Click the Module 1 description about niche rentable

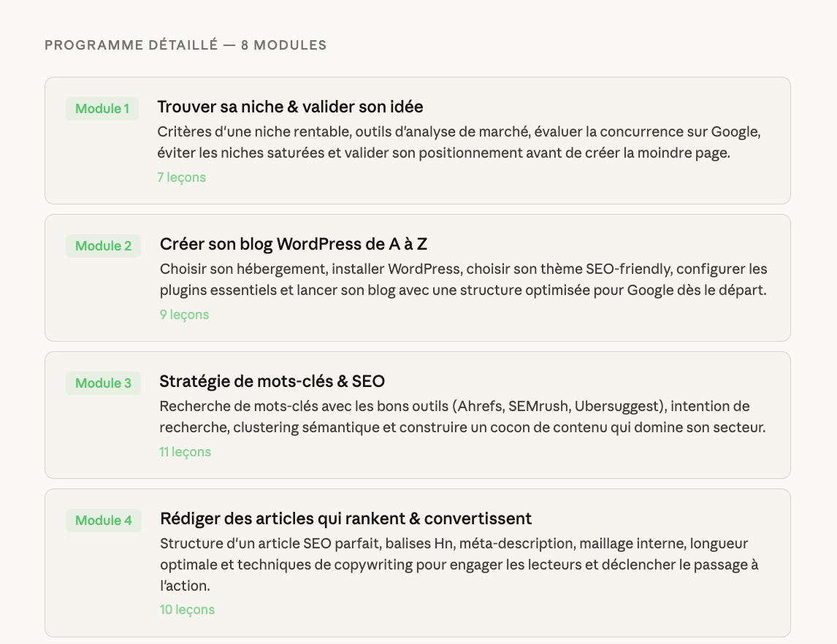459,143
